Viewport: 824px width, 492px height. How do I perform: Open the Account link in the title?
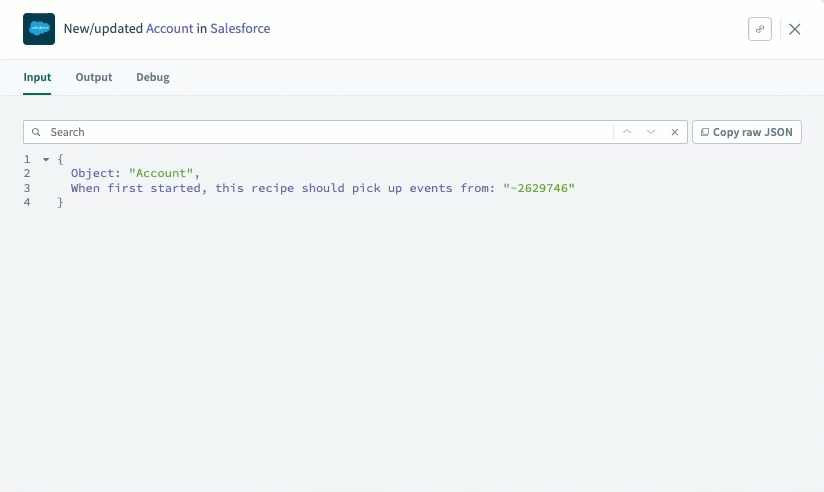[170, 29]
